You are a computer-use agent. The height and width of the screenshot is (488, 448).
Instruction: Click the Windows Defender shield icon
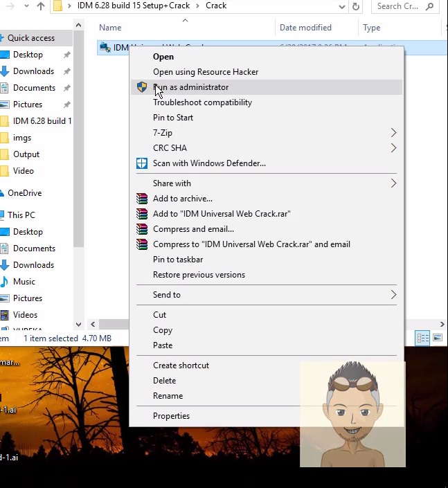click(x=142, y=163)
